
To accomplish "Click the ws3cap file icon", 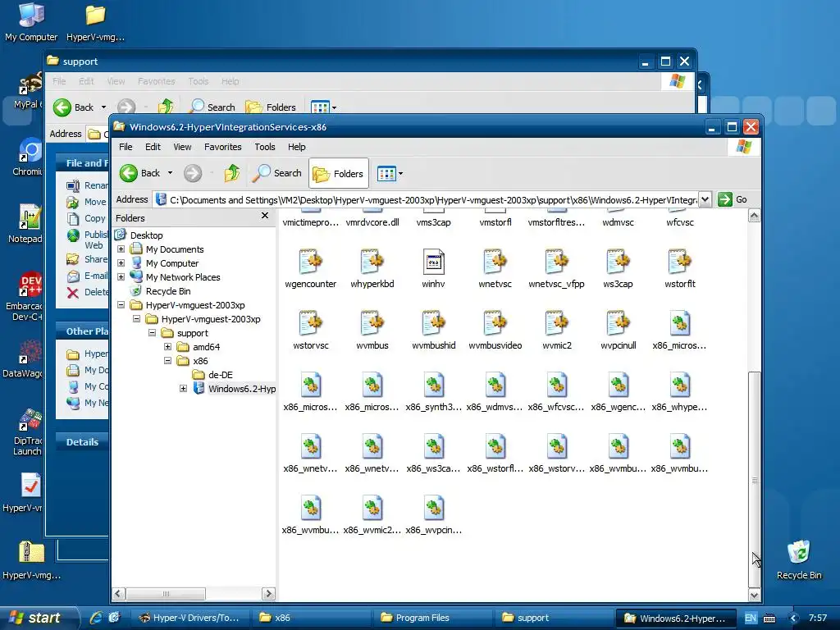I will coord(619,262).
